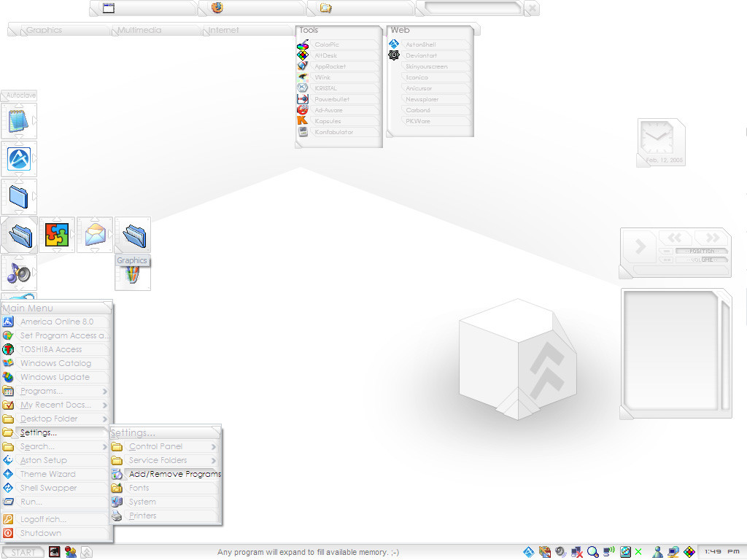This screenshot has height=560, width=747.
Task: Open the envelope mail icon
Action: [95, 235]
